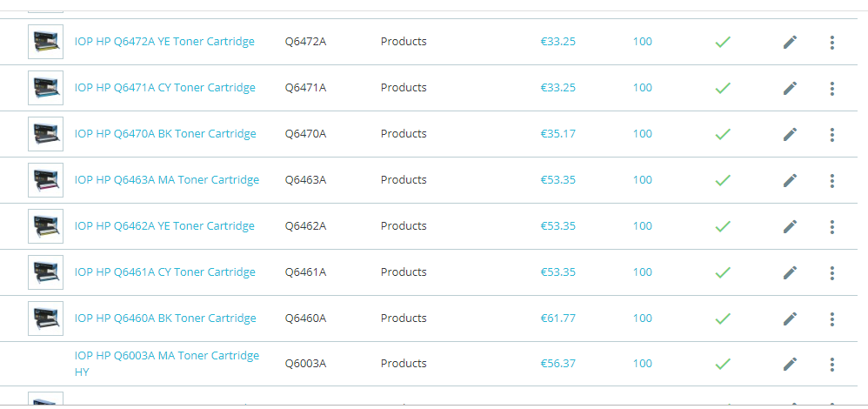Edit the Q6462A YE product row
The height and width of the screenshot is (409, 868).
tap(790, 226)
